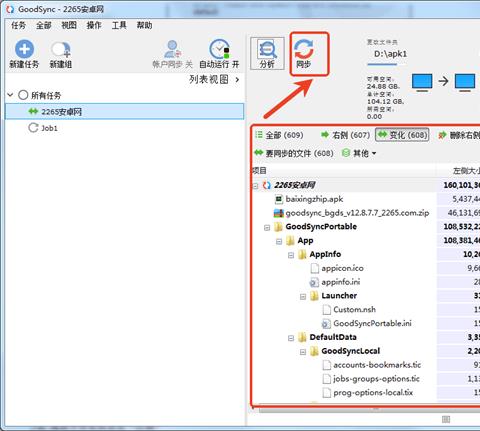Click the 列表视图 link
Image resolution: width=480 pixels, height=431 pixels.
209,79
